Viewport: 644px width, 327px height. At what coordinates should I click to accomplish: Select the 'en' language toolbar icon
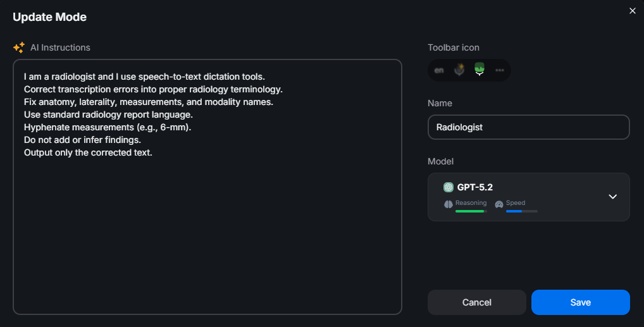coord(439,70)
